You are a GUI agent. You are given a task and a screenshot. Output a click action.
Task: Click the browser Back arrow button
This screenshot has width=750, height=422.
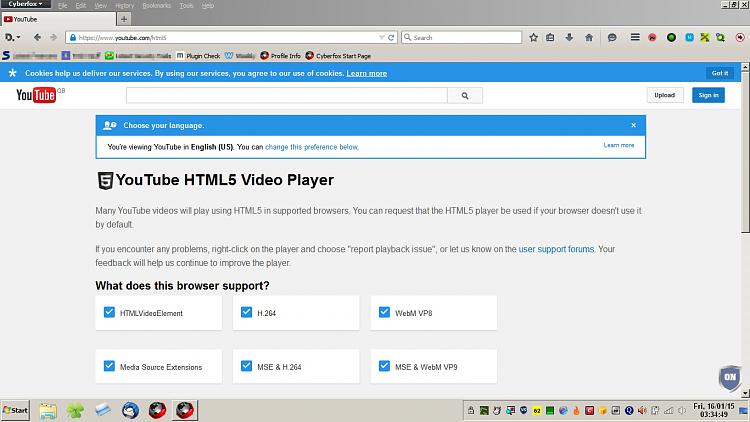37,37
